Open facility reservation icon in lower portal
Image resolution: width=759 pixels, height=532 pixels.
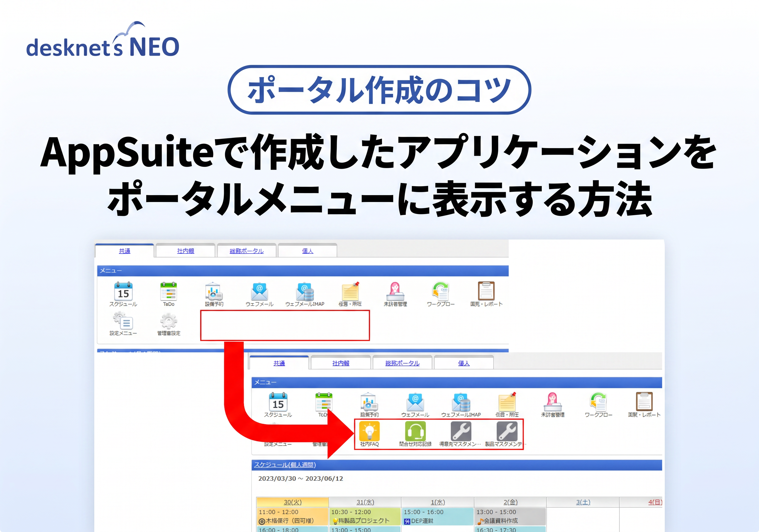[x=369, y=401]
